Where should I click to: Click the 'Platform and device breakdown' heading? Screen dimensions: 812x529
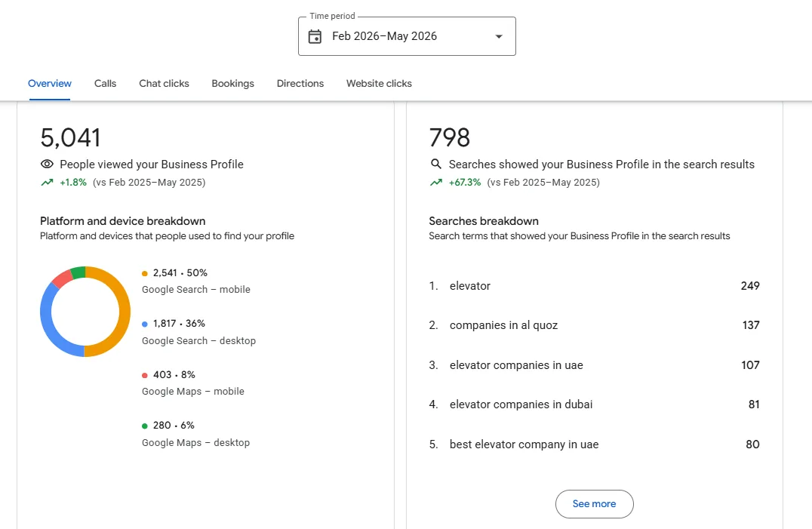point(123,221)
